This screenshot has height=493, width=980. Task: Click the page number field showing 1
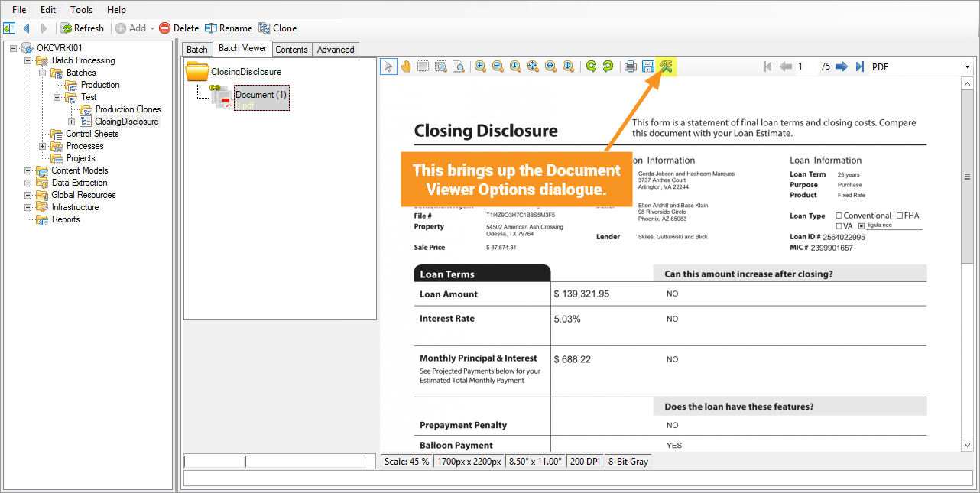click(806, 66)
